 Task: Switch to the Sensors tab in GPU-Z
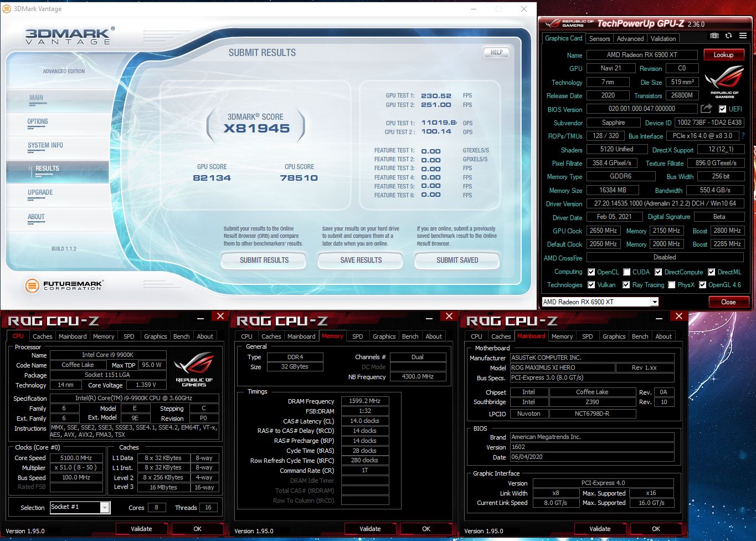point(599,39)
